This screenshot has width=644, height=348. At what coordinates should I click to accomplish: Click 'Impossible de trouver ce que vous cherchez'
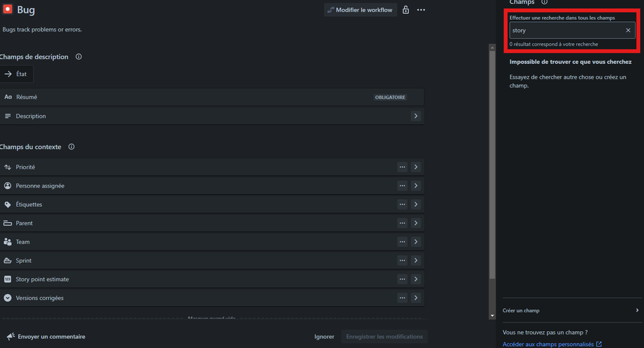point(570,62)
